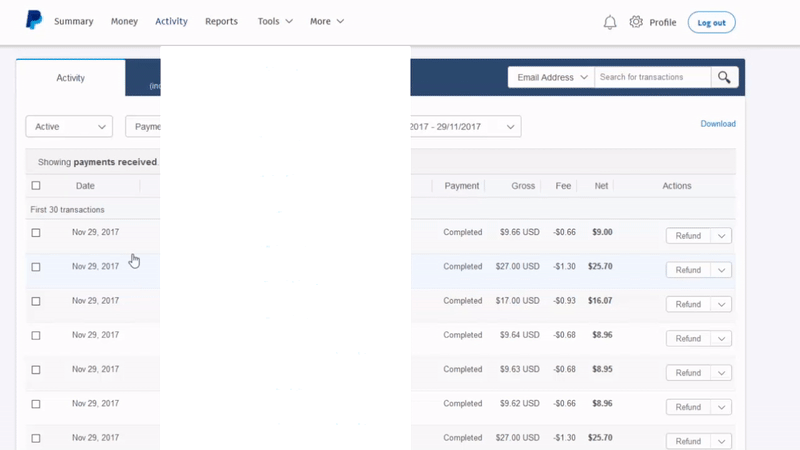Click the First 30 transactions label
Viewport: 800px width, 450px height.
67,210
